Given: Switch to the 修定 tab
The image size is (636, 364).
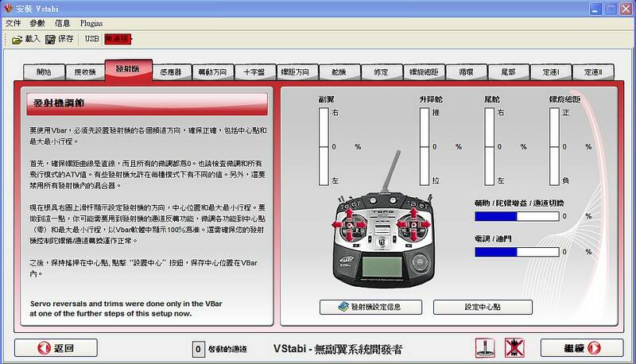Looking at the screenshot, I should [x=382, y=72].
